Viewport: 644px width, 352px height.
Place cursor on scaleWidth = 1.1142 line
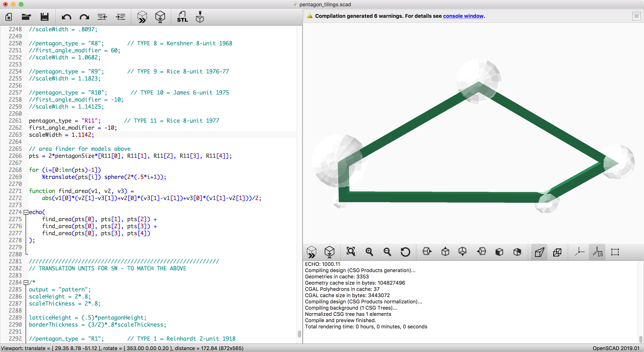62,135
